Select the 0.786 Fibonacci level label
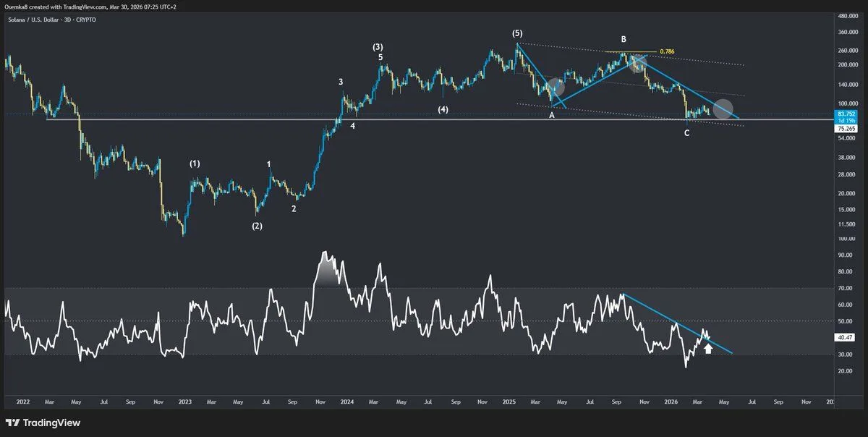The image size is (868, 437). tap(668, 52)
